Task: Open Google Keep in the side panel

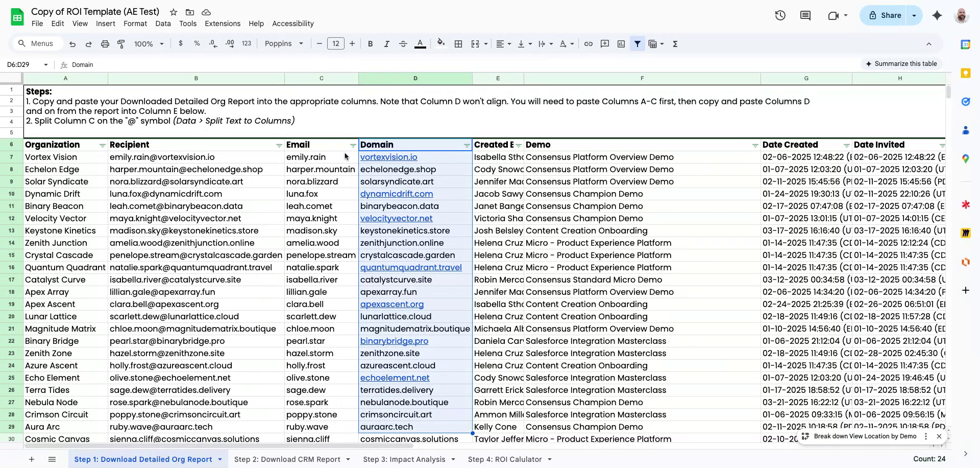Action: [x=966, y=74]
